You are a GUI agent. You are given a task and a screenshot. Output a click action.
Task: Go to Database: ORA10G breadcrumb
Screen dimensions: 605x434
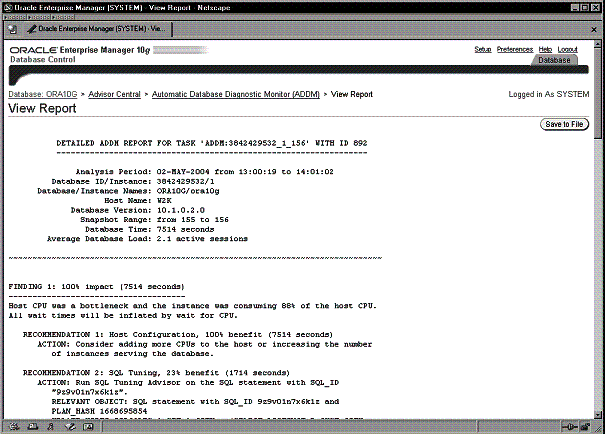click(x=43, y=94)
